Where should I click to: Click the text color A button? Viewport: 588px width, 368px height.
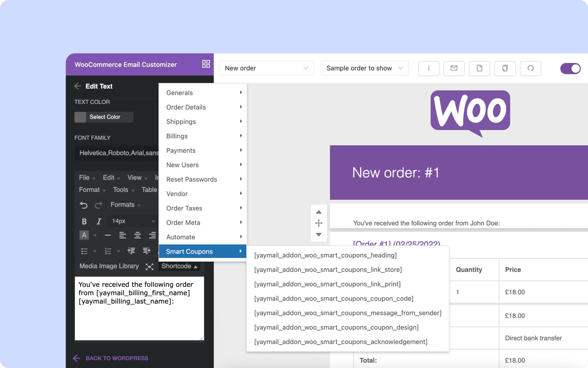coord(84,235)
